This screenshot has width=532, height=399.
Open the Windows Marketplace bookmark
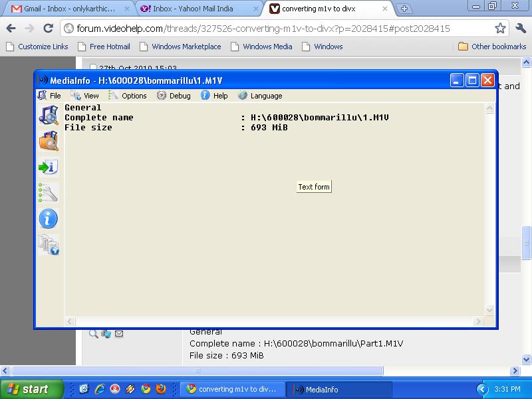click(180, 47)
